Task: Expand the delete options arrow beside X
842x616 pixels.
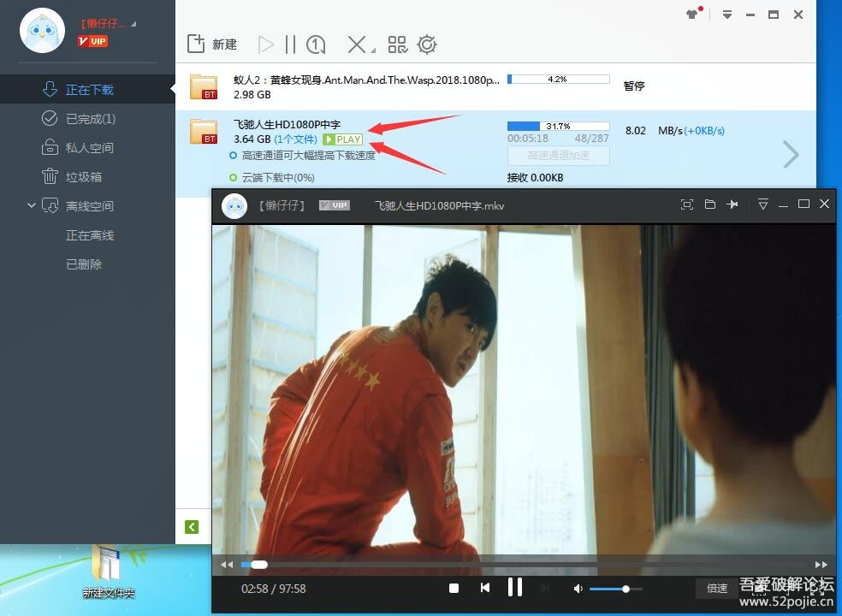Action: (373, 50)
